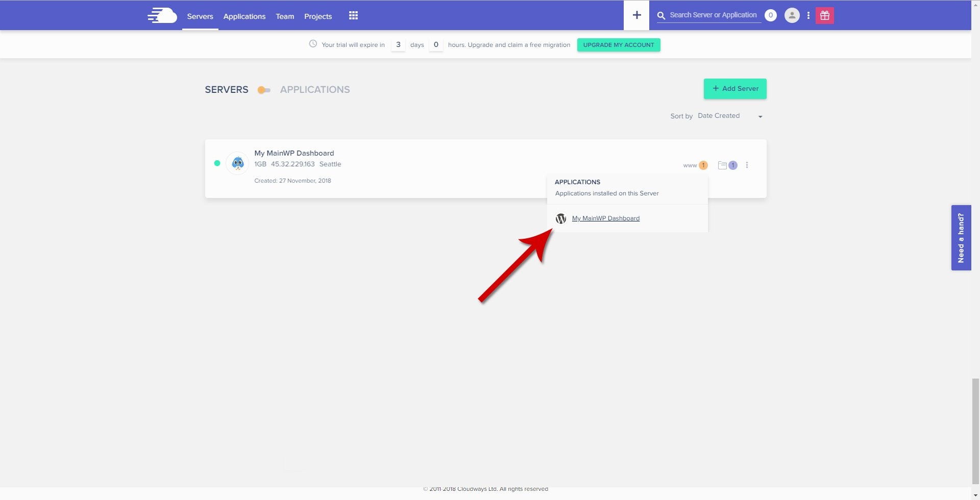The image size is (980, 500).
Task: Open notifications via the zero badge
Action: coord(771,15)
